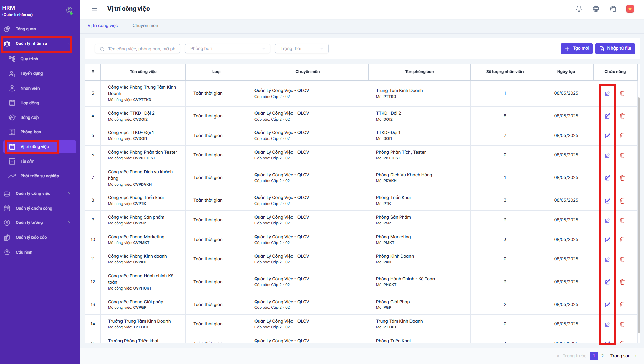The height and width of the screenshot is (364, 644).
Task: Open Nhân viên in the sidebar
Action: (x=30, y=88)
